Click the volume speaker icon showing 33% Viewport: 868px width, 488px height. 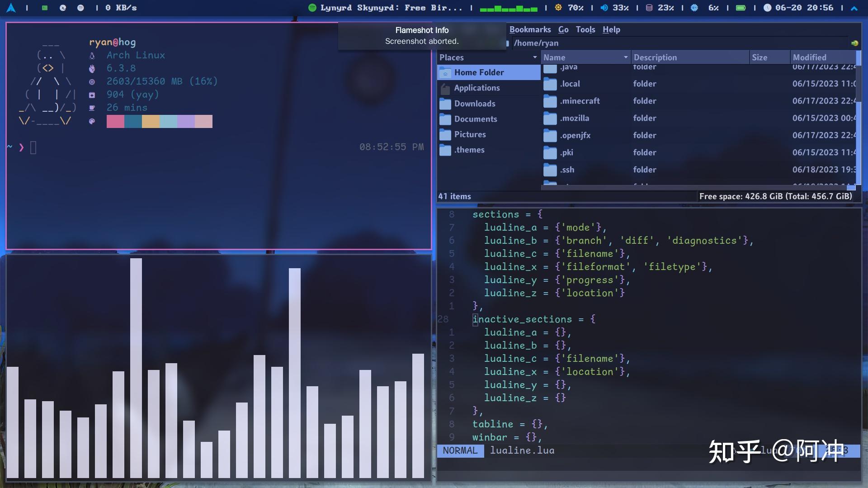(x=605, y=7)
